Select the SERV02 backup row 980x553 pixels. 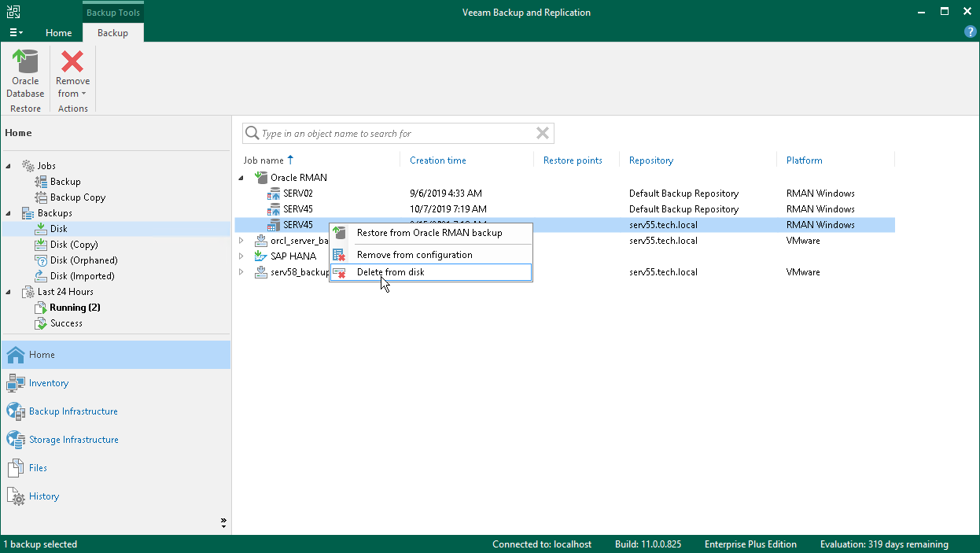pyautogui.click(x=565, y=194)
